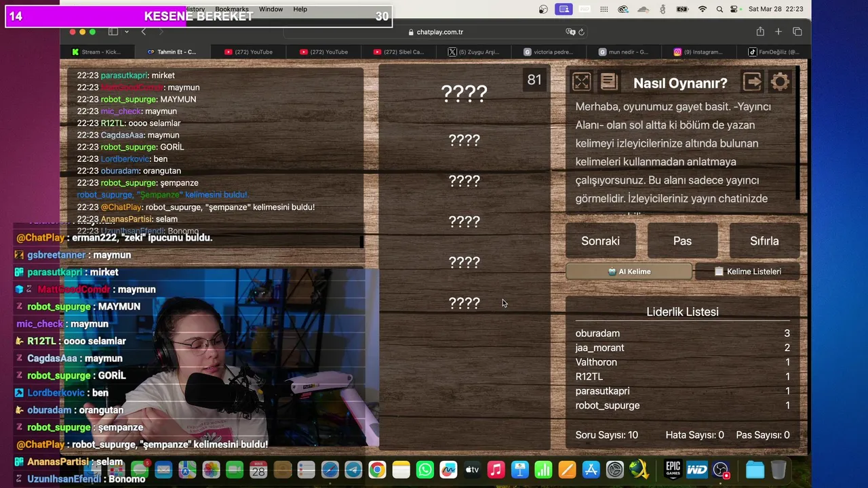Open Apple TV from the dock

[472, 470]
